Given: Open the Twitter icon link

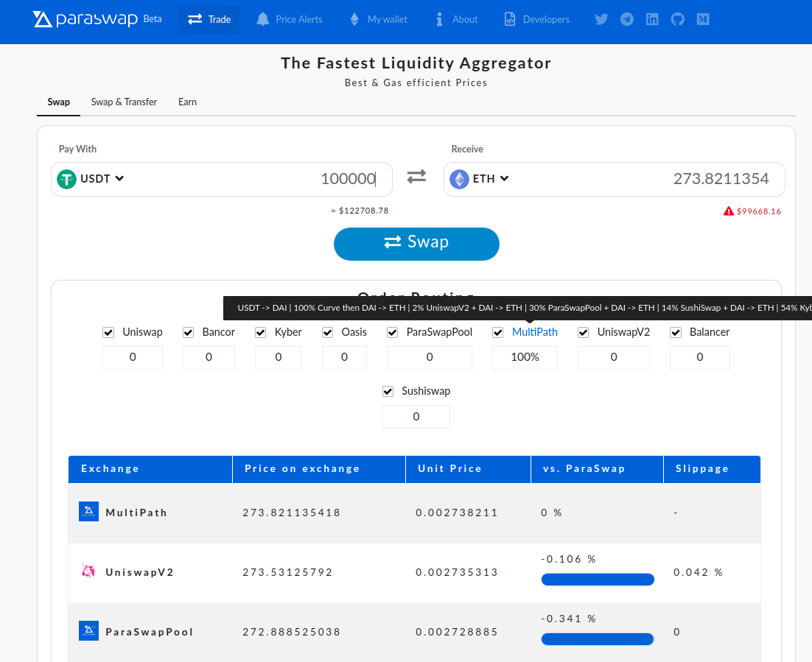Looking at the screenshot, I should coord(601,19).
